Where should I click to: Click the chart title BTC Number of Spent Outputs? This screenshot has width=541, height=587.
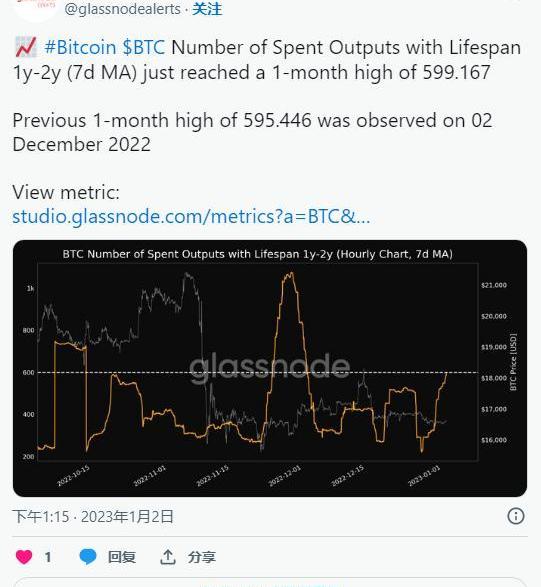(x=258, y=254)
